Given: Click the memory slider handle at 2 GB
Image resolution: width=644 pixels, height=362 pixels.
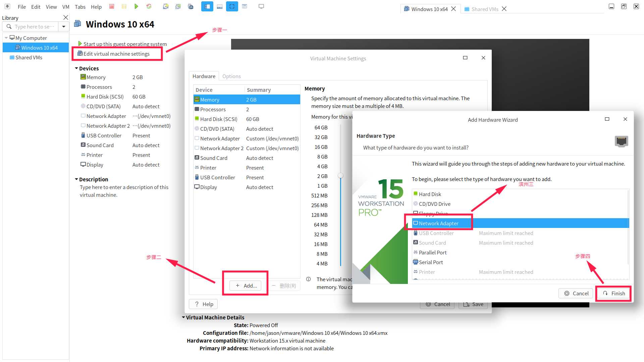Looking at the screenshot, I should click(x=340, y=176).
